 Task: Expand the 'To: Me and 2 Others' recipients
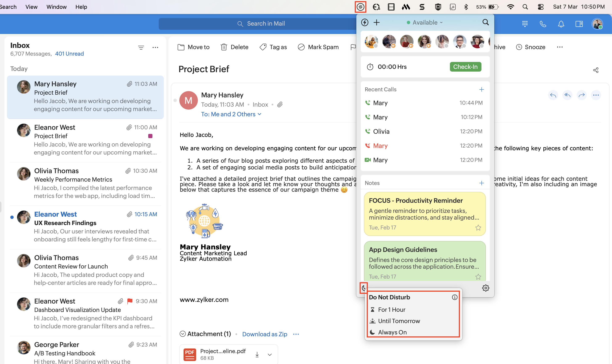tap(231, 114)
